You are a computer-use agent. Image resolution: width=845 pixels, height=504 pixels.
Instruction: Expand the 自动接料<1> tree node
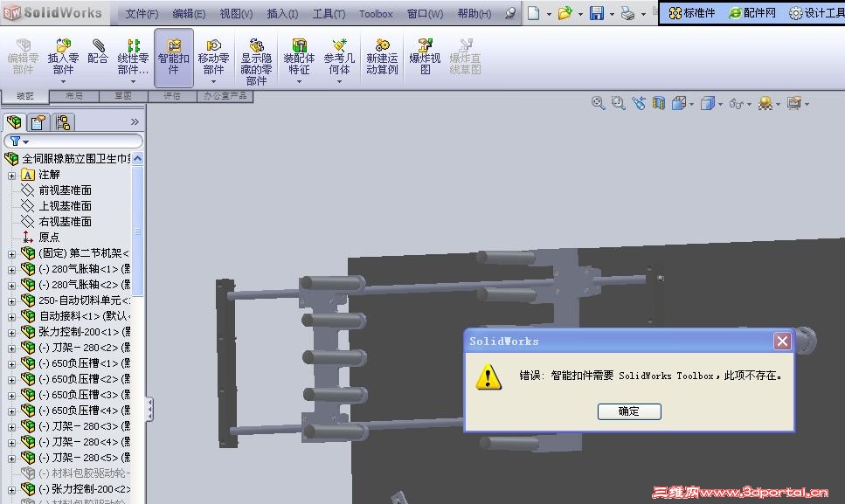[12, 316]
